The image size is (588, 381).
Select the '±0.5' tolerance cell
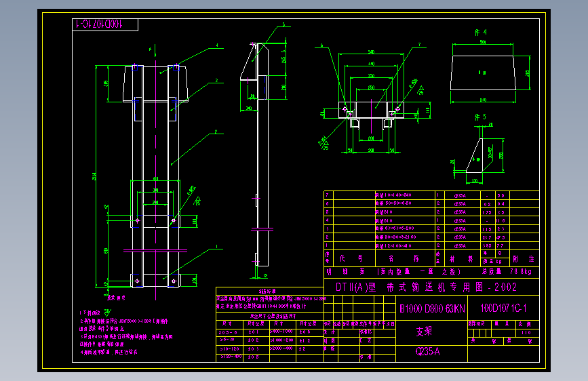pyautogui.click(x=253, y=357)
